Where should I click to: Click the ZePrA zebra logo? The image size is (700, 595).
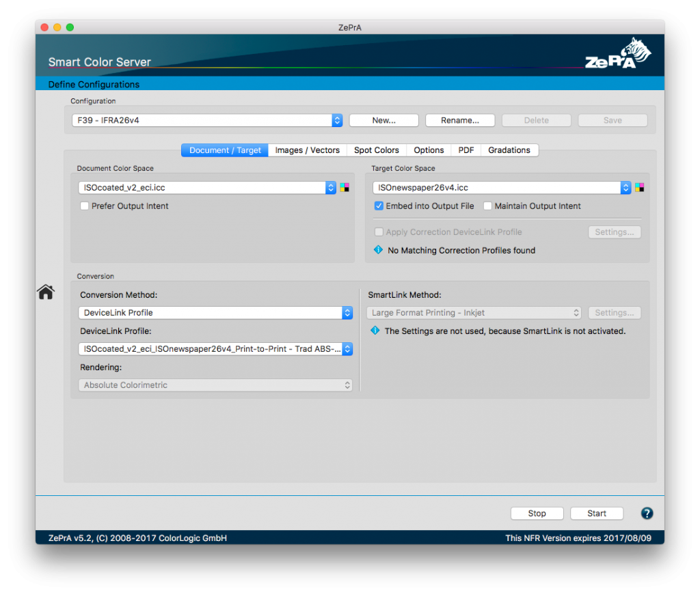click(x=618, y=53)
